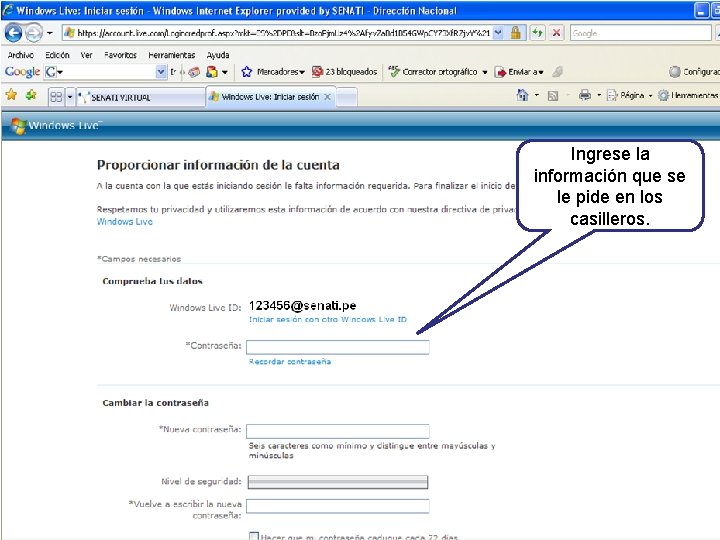The image size is (720, 540).
Task: Click the Quick Tabs grid icon
Action: click(x=56, y=96)
